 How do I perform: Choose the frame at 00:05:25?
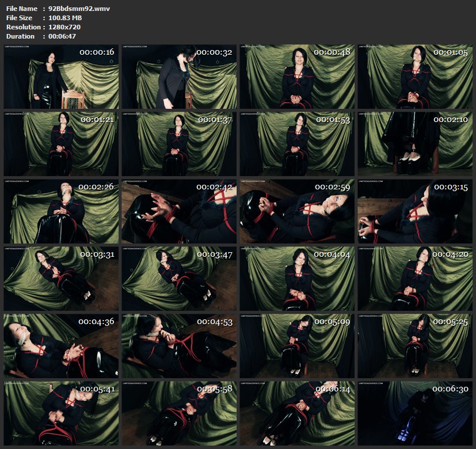[x=415, y=346]
